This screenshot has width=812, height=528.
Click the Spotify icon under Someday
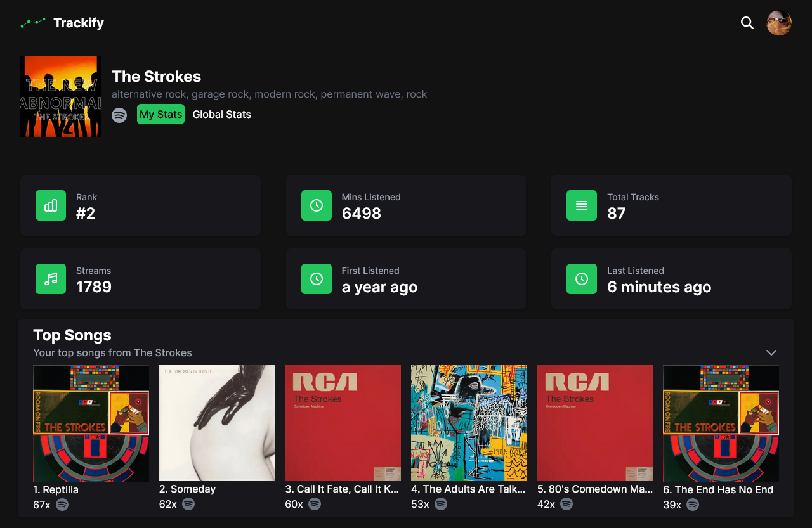tap(188, 504)
